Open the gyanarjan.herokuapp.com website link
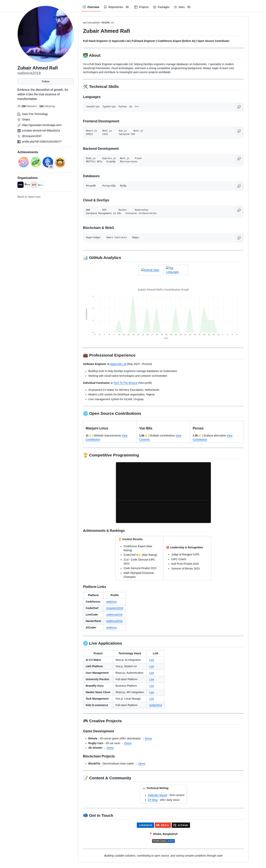 42,125
